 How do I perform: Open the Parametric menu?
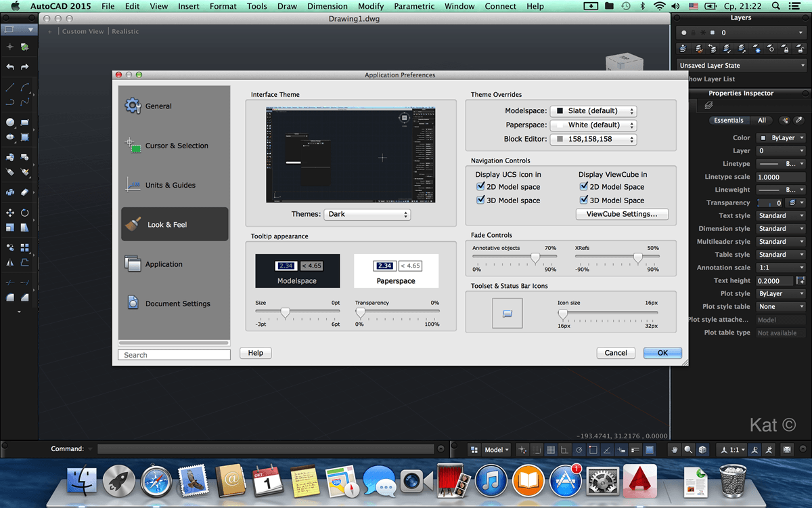pos(414,6)
